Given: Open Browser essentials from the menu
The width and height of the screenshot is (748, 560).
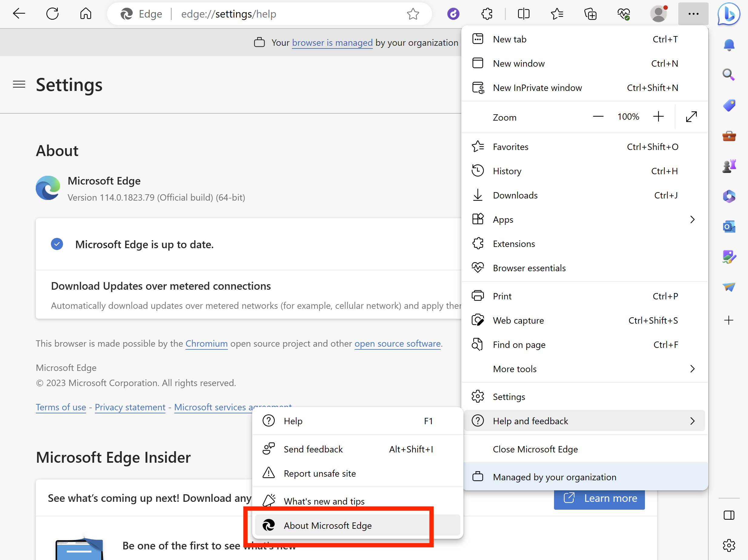Looking at the screenshot, I should 585,268.
